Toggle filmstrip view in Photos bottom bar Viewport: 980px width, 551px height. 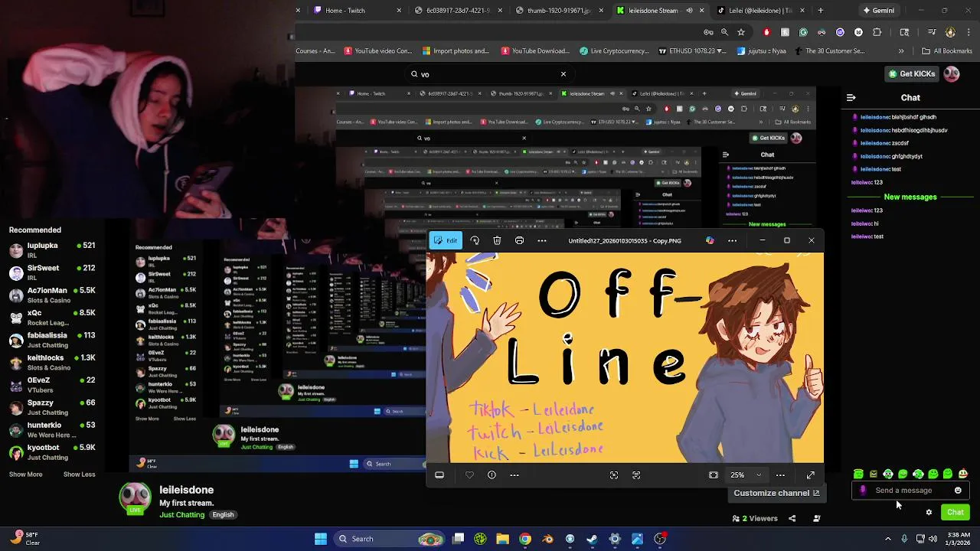click(439, 475)
